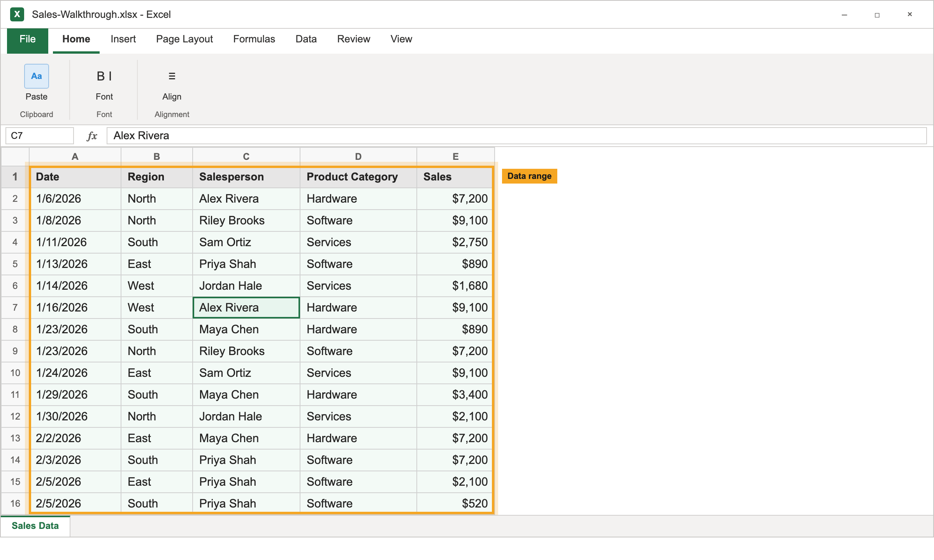
Task: Open the Data ribbon tab
Action: (306, 39)
